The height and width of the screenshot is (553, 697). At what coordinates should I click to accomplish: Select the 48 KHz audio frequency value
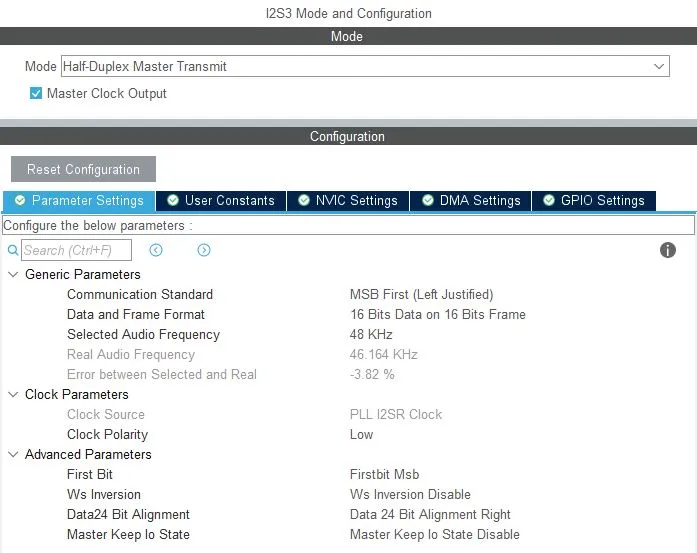point(370,335)
